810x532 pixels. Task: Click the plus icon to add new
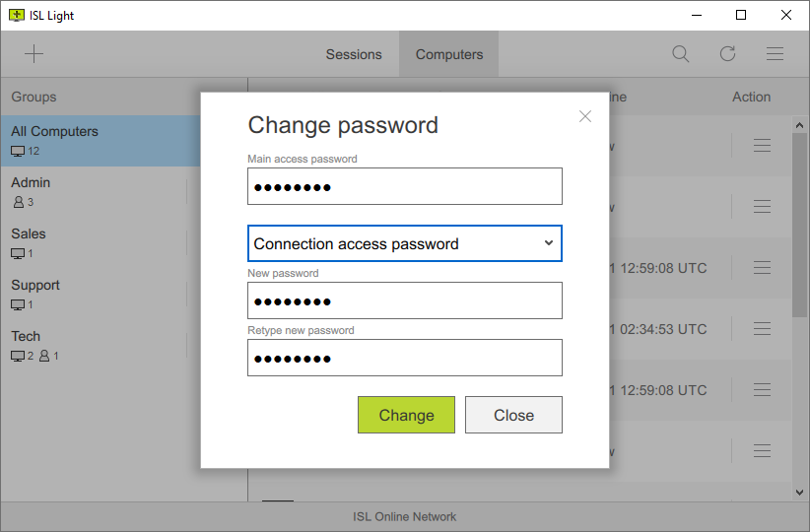[34, 54]
